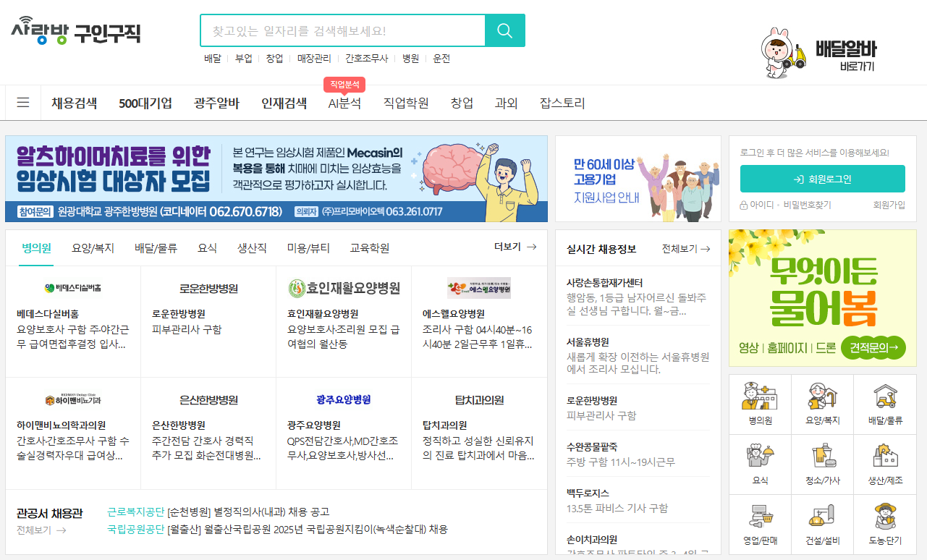Click the 에스웰요양병원 logo image
927x560 pixels.
(x=479, y=288)
